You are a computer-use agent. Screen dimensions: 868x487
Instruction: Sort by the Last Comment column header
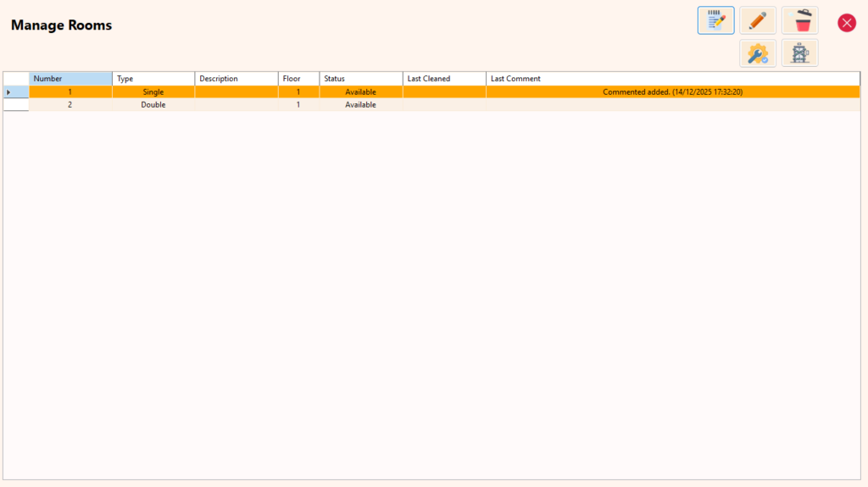(672, 79)
